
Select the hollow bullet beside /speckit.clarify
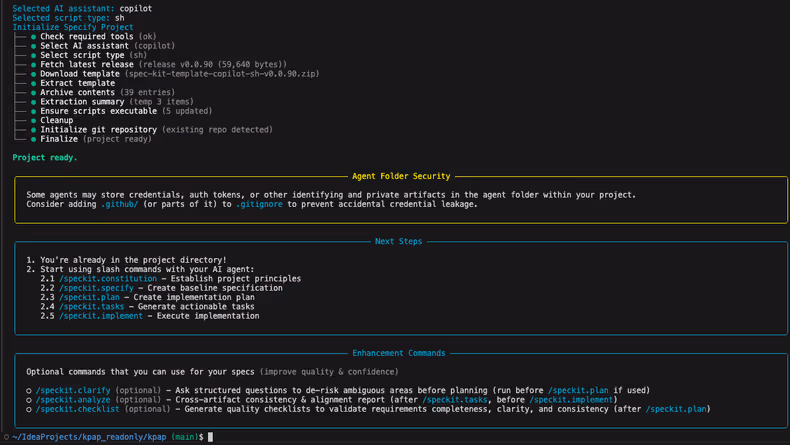29,391
